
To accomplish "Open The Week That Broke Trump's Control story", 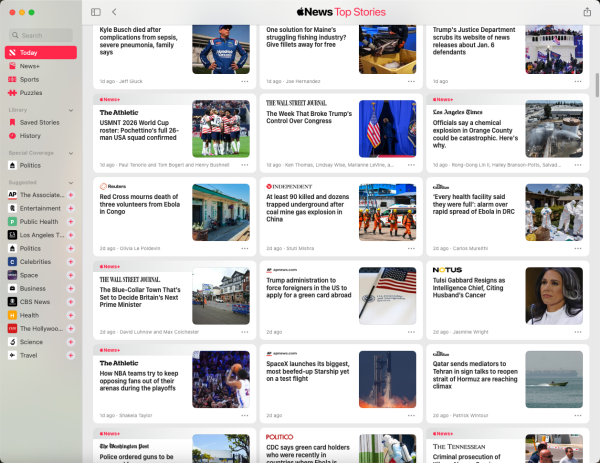I will tap(309, 117).
